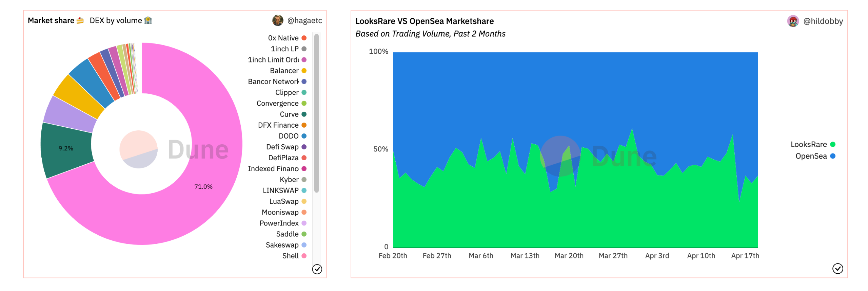Toggle the OpenSea series in legend

815,156
